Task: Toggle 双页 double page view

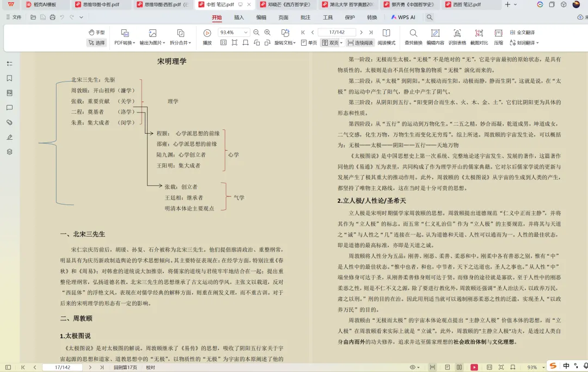Action: point(330,43)
